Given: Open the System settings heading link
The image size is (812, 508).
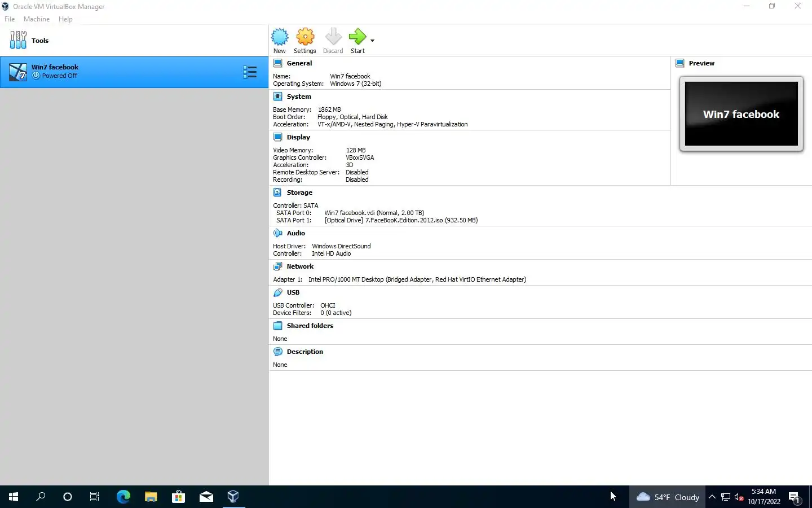Looking at the screenshot, I should (x=299, y=97).
